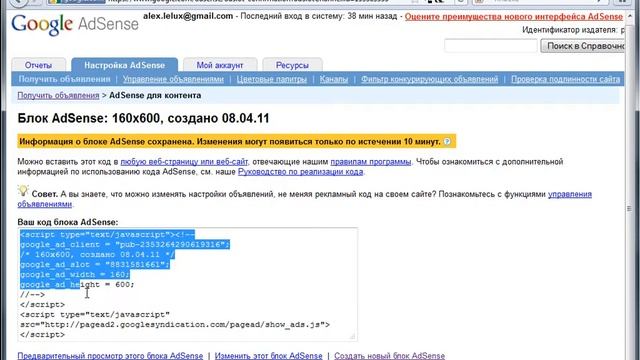Open Цветовые палитры submenu item
This screenshot has width=640, height=360.
coord(272,79)
